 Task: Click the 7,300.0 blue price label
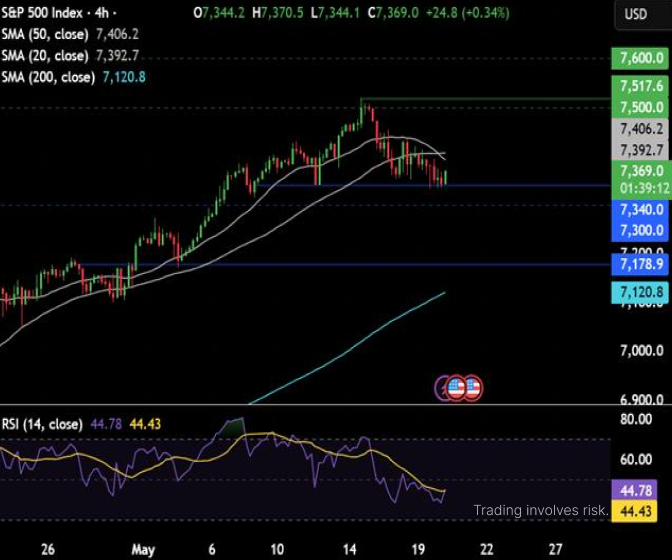640,231
